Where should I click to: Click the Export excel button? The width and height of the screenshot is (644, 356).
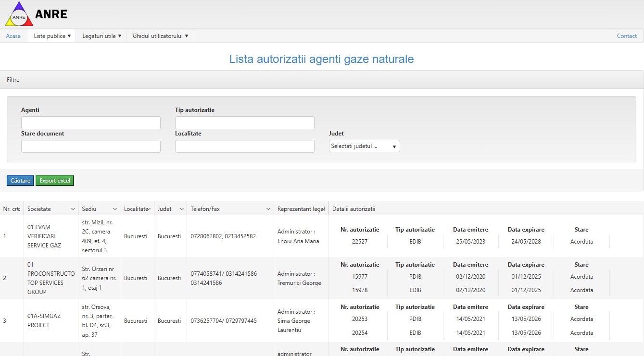[x=55, y=181]
